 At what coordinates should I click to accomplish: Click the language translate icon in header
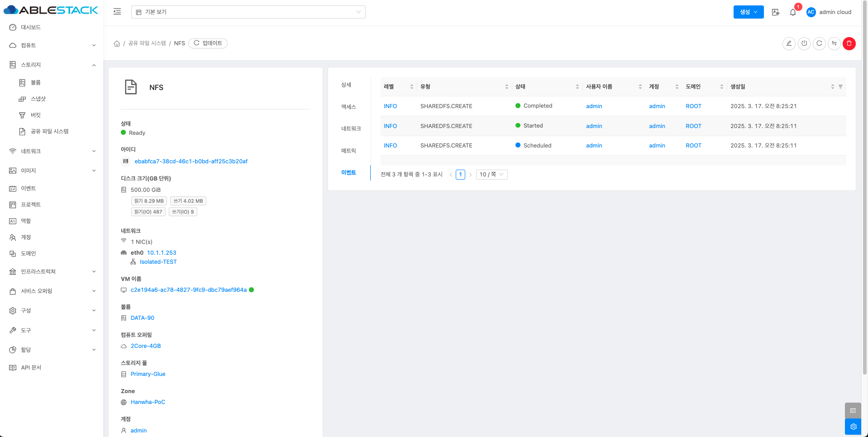(x=776, y=12)
